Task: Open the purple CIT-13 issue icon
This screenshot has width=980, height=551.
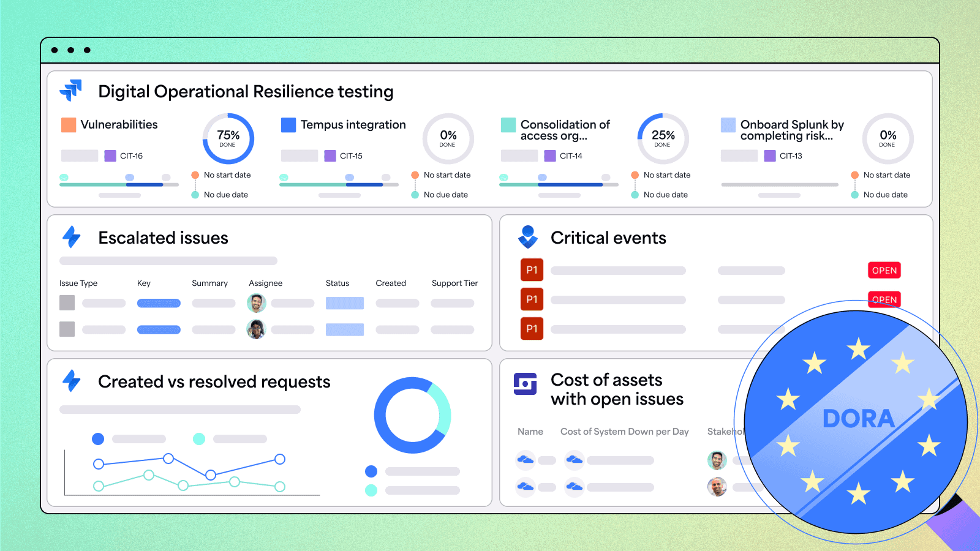Action: [770, 156]
